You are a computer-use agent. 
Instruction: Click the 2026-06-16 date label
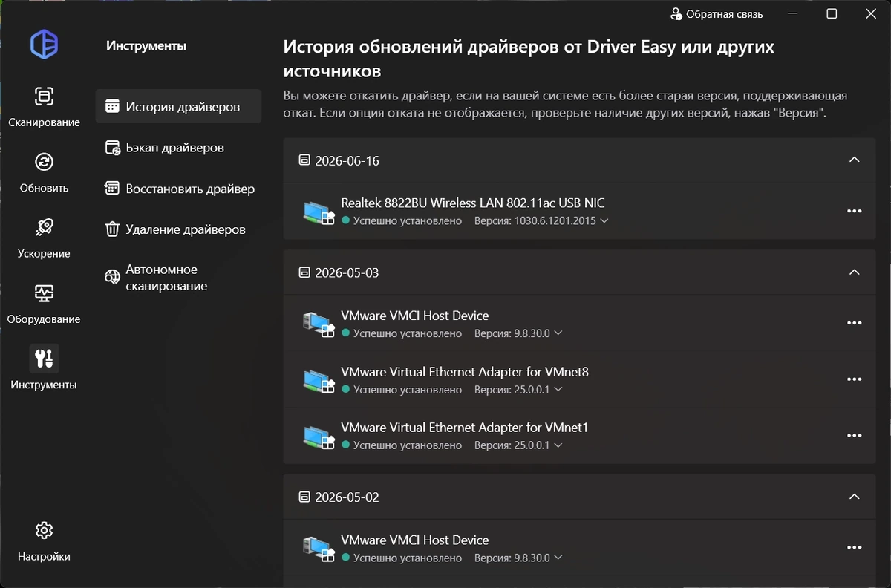[347, 160]
